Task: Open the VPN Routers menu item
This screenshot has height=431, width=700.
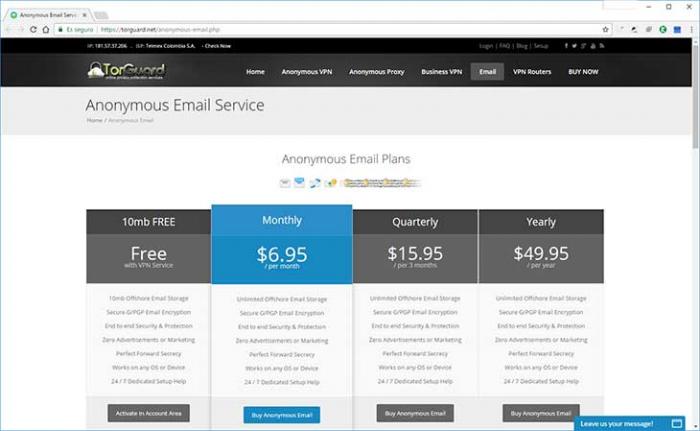Action: point(532,71)
